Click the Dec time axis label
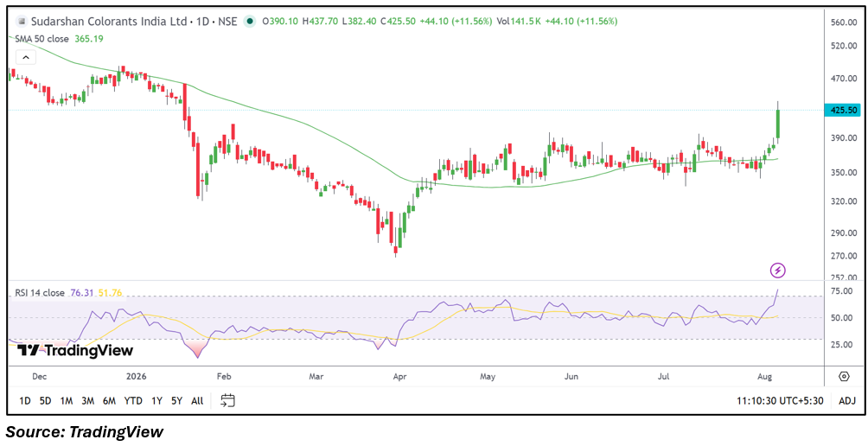 click(40, 377)
